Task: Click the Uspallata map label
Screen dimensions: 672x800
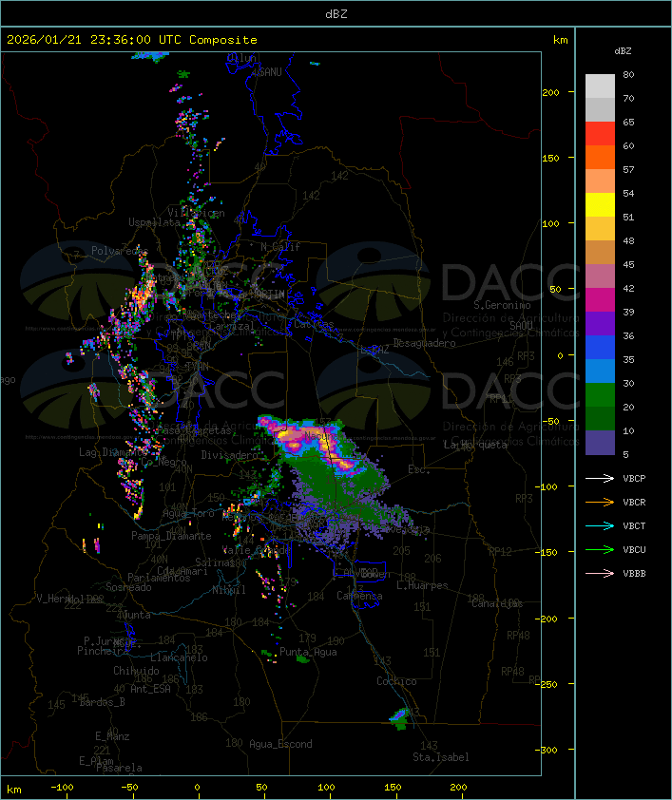Action: click(154, 222)
